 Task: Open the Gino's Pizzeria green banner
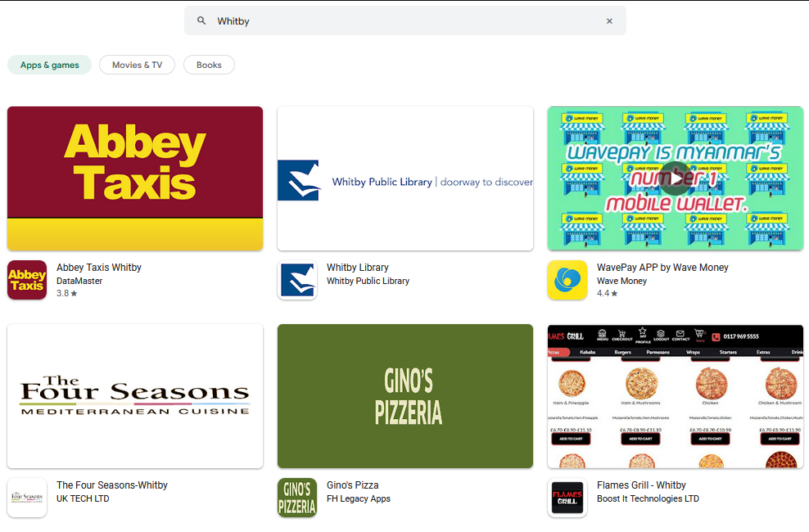[405, 396]
